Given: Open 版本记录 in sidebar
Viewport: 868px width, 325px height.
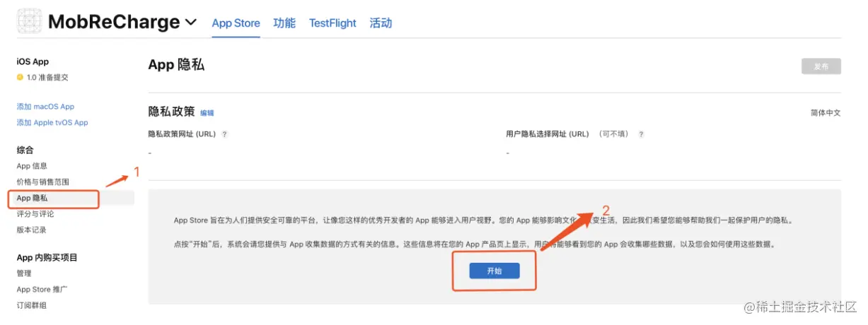Looking at the screenshot, I should coord(32,230).
